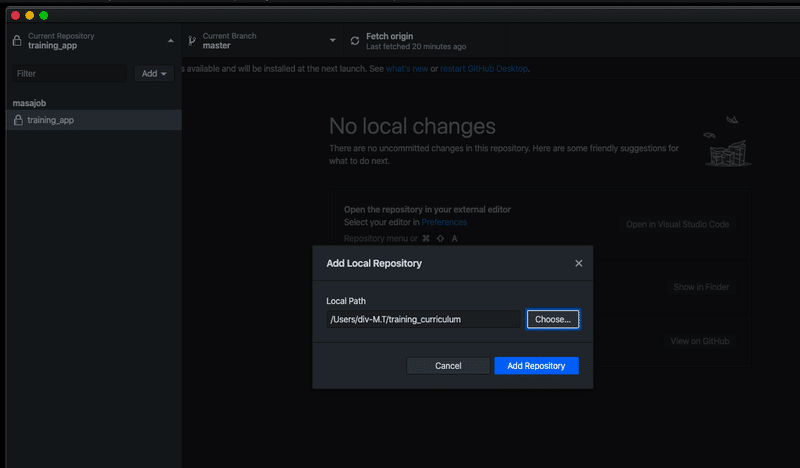The height and width of the screenshot is (468, 800).
Task: Focus the repository Filter field
Action: (70, 73)
